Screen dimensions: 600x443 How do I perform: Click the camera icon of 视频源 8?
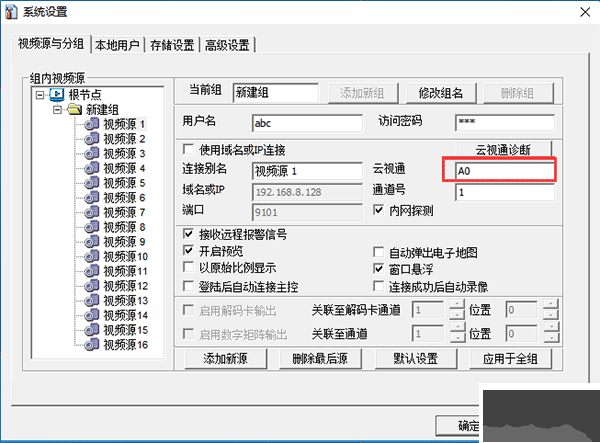92,227
